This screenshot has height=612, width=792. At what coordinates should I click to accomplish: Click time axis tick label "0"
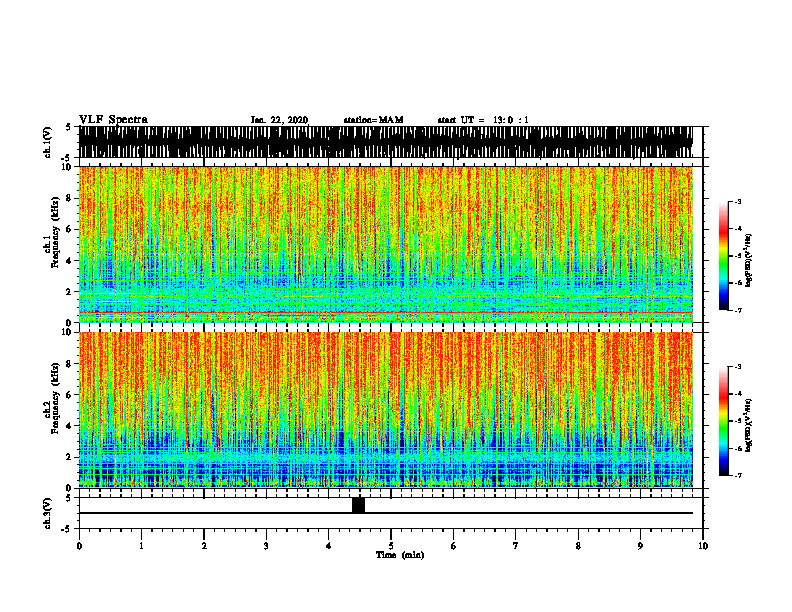click(79, 546)
